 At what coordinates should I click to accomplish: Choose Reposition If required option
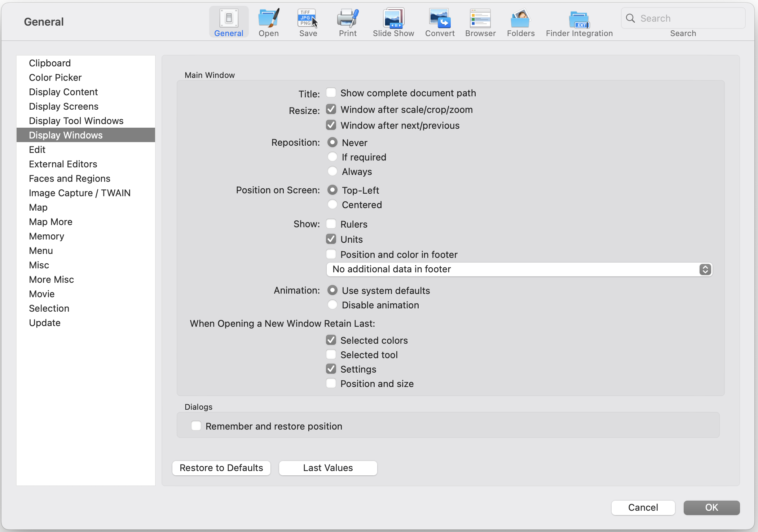[x=332, y=157]
